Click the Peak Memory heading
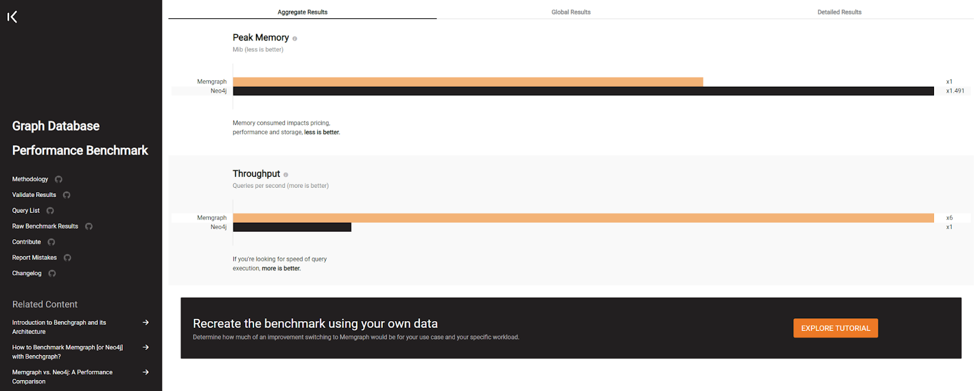The image size is (980, 391). point(261,37)
